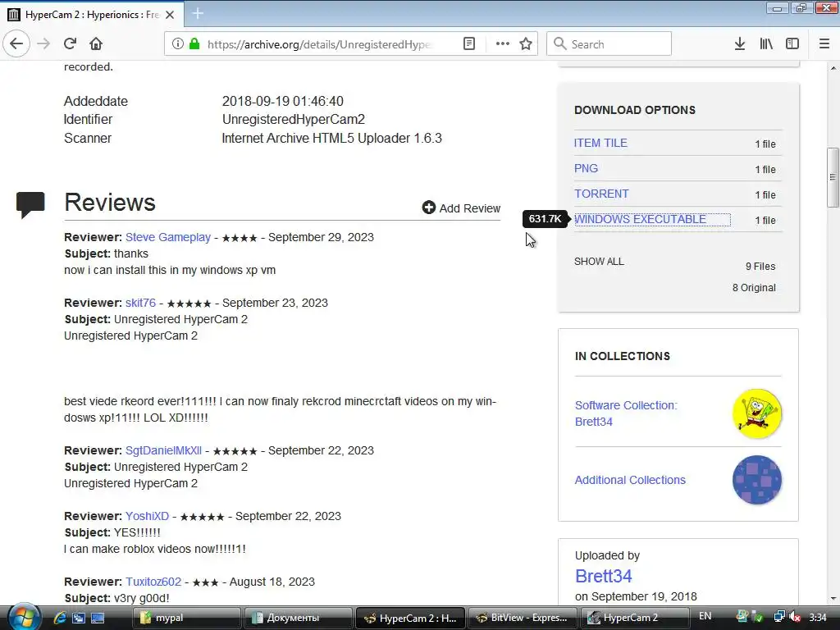Switch to HyperCam 2 : H... browser taskbar item
Viewport: 840px width, 630px height.
(x=410, y=618)
